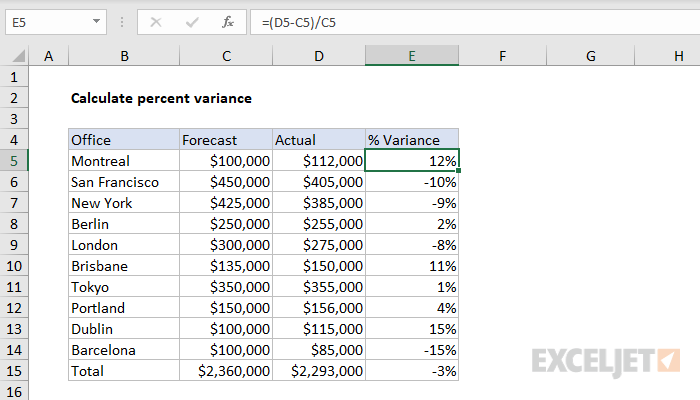Click the Exceljet logo
The height and width of the screenshot is (400, 700).
(x=607, y=359)
